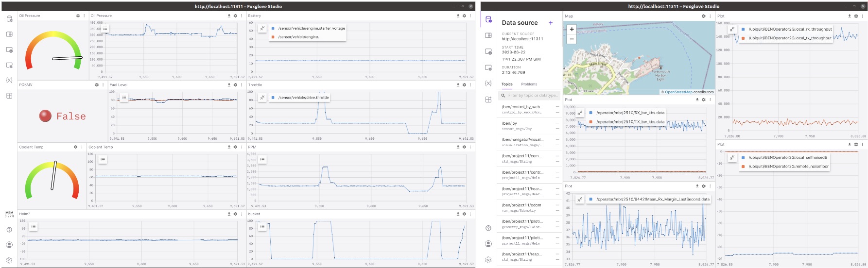Expand legend on Oil Pressure plot
Screen dimensions: 868x268
105,29
